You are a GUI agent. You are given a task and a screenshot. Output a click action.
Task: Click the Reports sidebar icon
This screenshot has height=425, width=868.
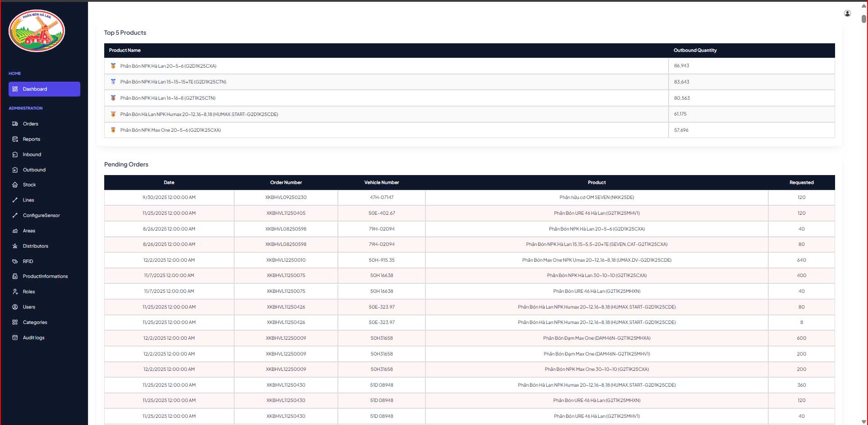[x=15, y=139]
